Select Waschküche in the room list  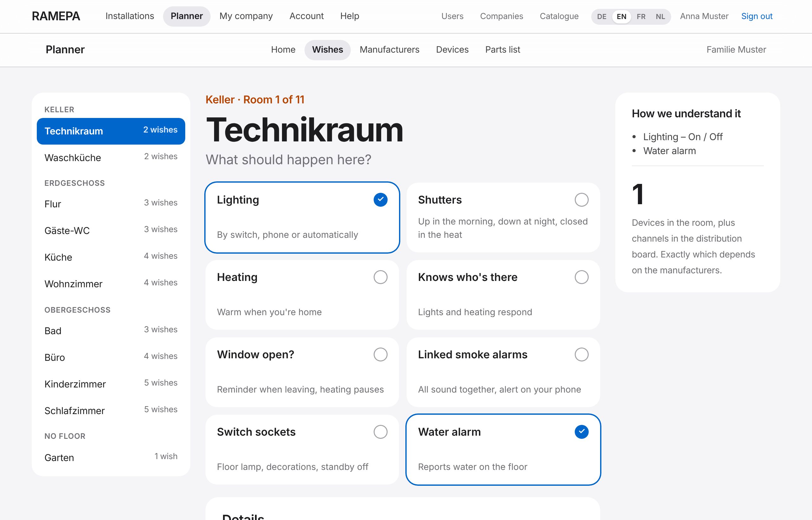click(x=111, y=157)
